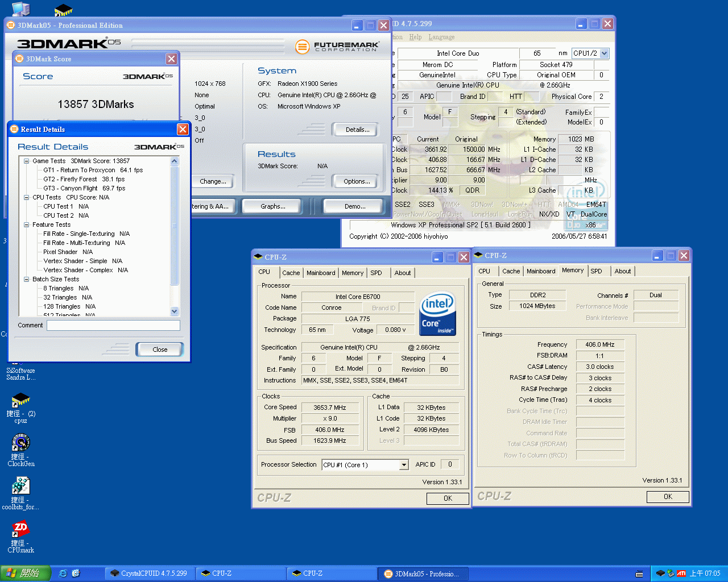The width and height of the screenshot is (728, 582).
Task: Click the black chip icon in system tray
Action: pos(660,573)
